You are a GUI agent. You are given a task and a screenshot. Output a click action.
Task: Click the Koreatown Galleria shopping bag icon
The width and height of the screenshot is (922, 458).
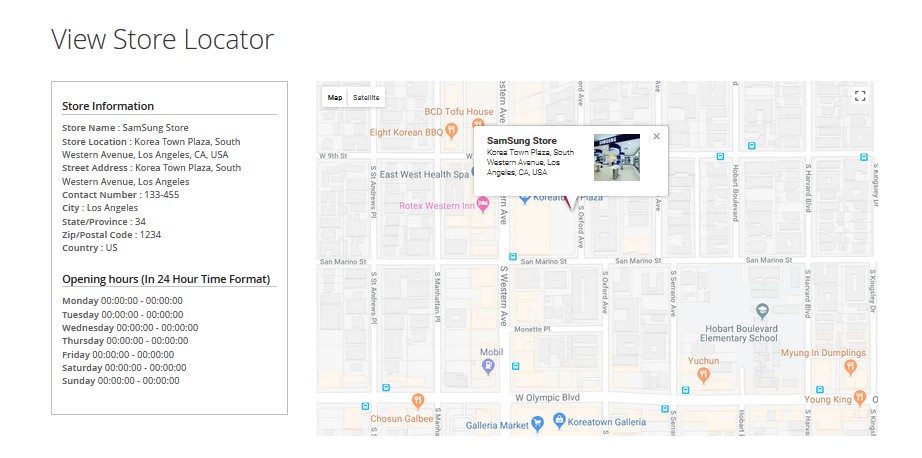click(x=557, y=424)
